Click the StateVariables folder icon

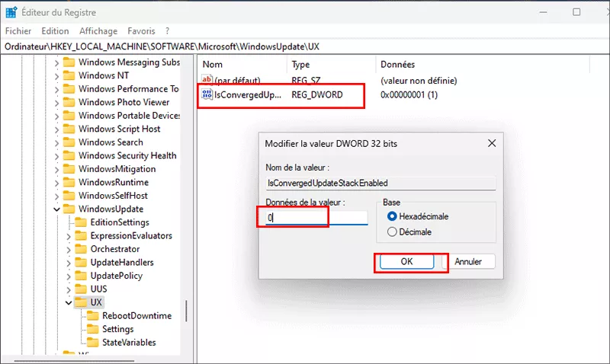(x=93, y=342)
